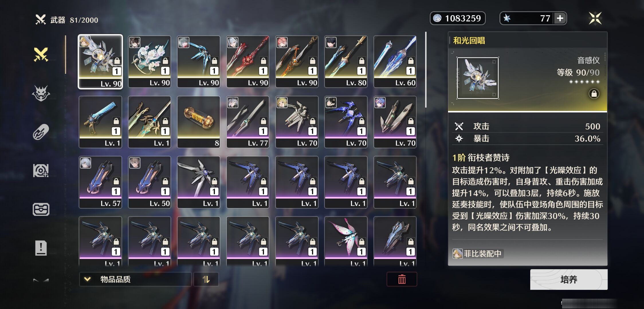This screenshot has height=309, width=644.
Task: Click the 菲比装配中 equipped character label
Action: tap(478, 254)
